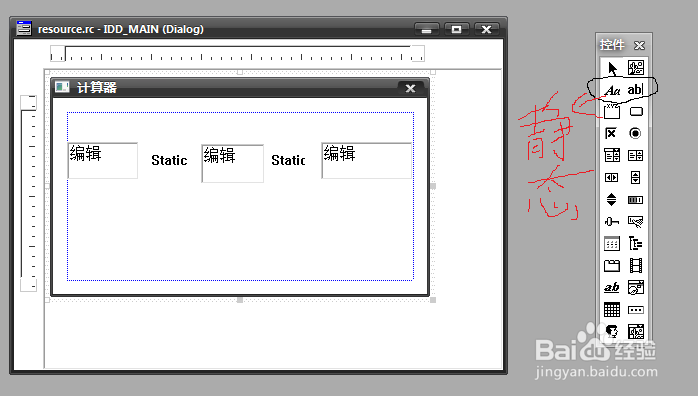Viewport: 698px width, 396px height.
Task: Open the resource.rc window system menu icon
Action: click(24, 28)
